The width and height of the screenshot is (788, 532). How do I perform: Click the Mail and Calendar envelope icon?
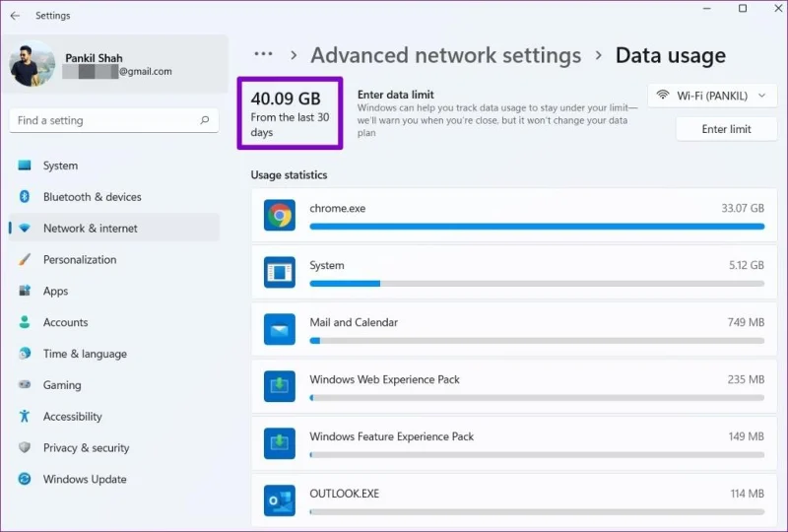point(280,329)
